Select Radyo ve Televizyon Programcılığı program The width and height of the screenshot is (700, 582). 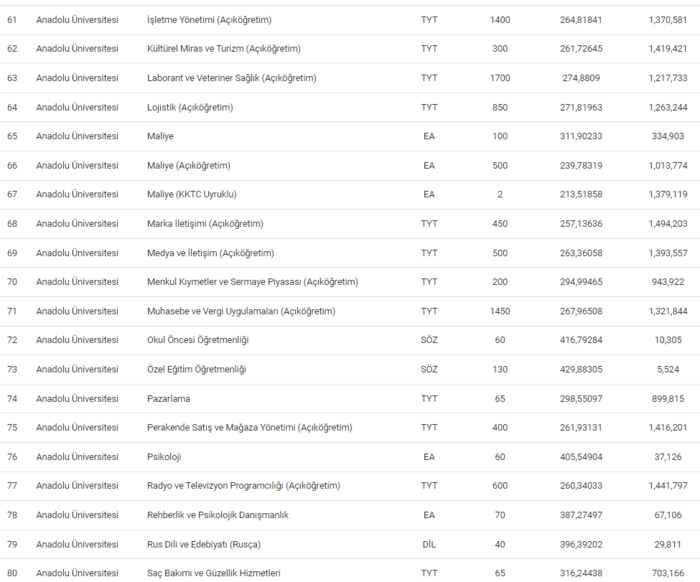click(x=243, y=486)
